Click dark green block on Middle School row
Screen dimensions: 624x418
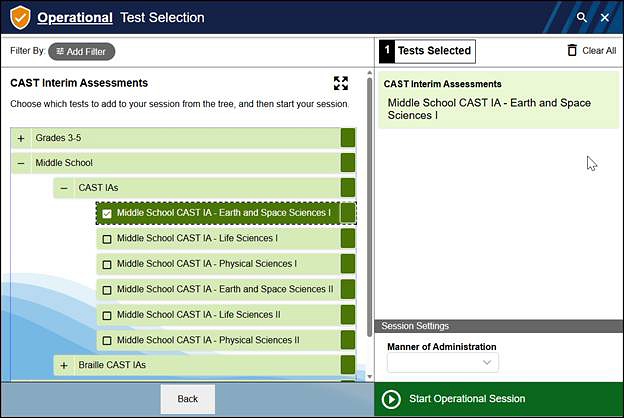(x=348, y=163)
